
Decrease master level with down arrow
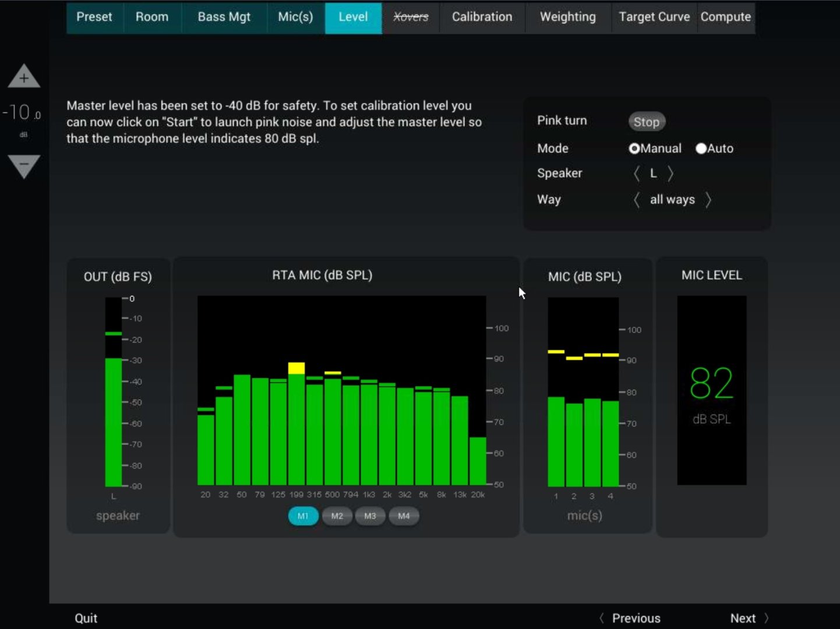(x=24, y=166)
